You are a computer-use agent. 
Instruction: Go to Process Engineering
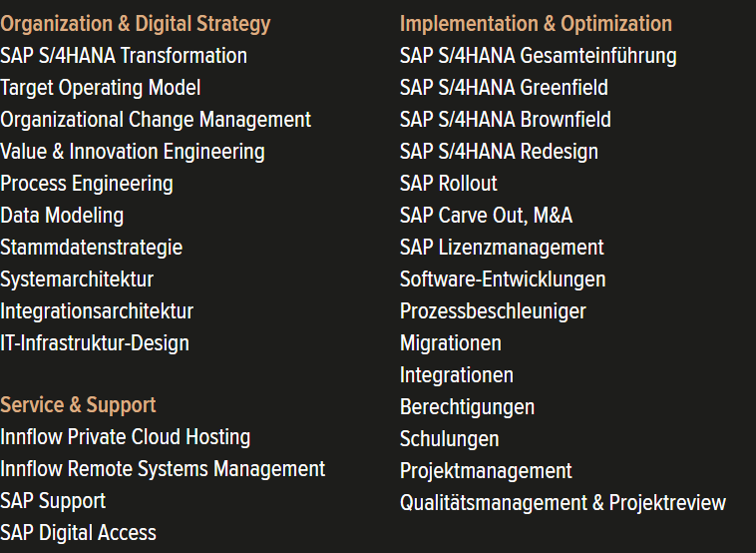(87, 184)
